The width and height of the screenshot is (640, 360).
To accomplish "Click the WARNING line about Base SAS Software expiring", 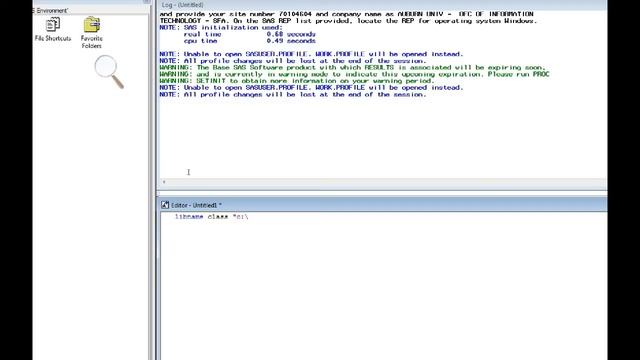I will point(352,68).
